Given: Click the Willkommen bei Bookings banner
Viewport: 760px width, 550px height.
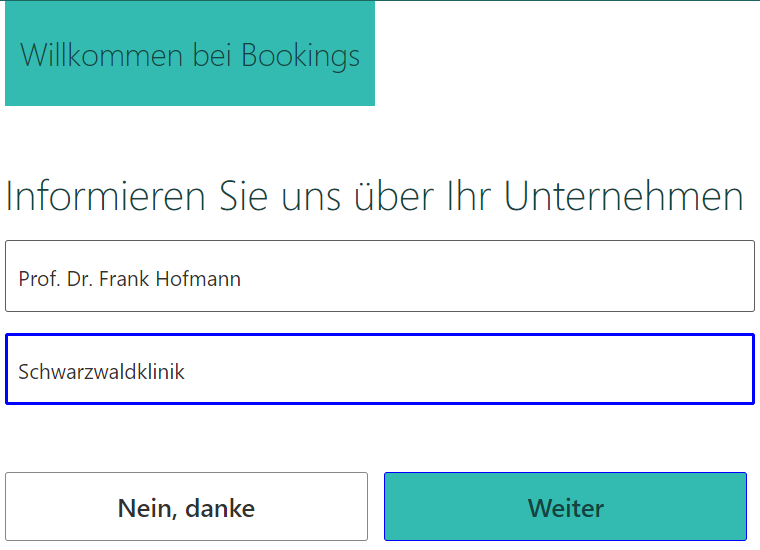Looking at the screenshot, I should pos(190,55).
